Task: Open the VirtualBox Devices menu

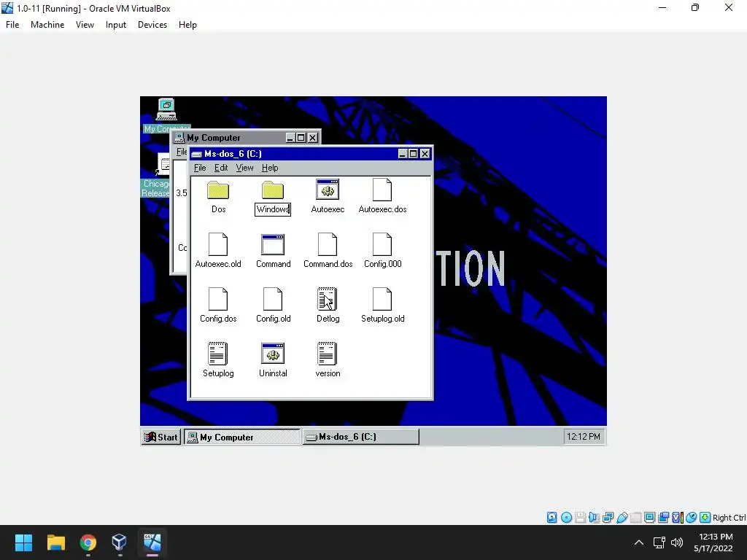Action: 152,25
